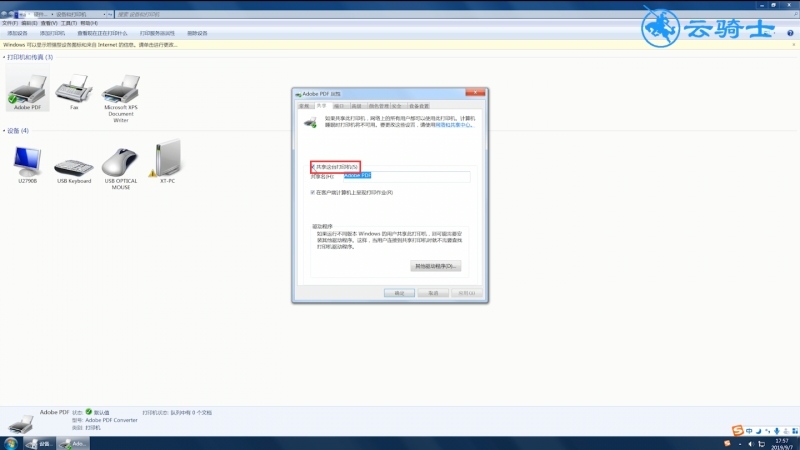
Task: Click the Additional Drivers button
Action: [436, 266]
